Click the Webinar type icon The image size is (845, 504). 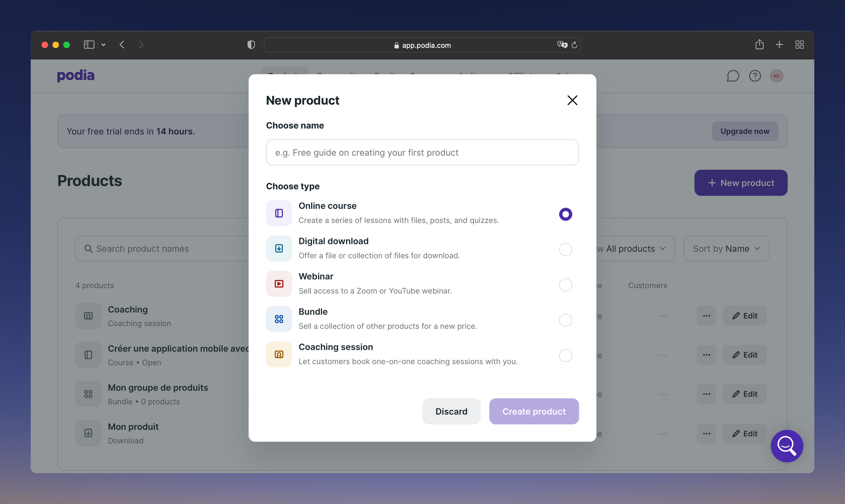tap(279, 284)
